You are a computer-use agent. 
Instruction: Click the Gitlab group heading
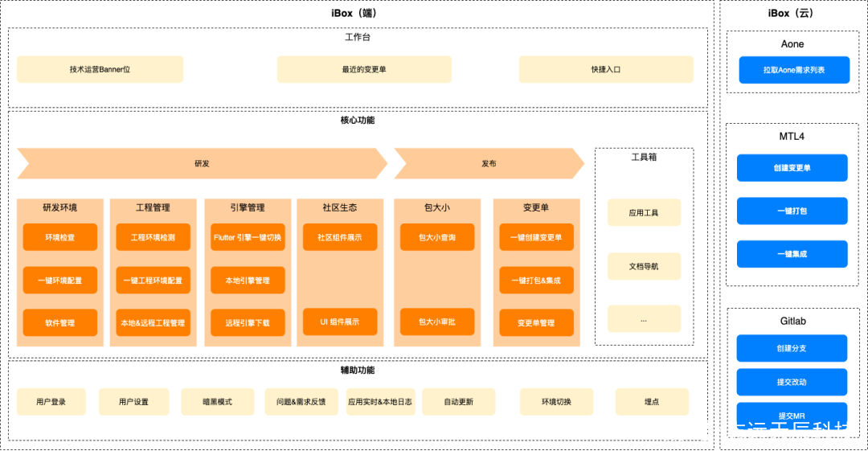point(792,321)
